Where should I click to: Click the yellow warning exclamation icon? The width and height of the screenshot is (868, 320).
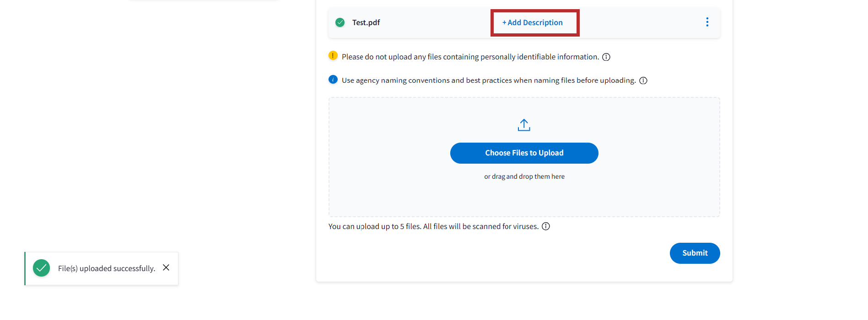(x=333, y=56)
